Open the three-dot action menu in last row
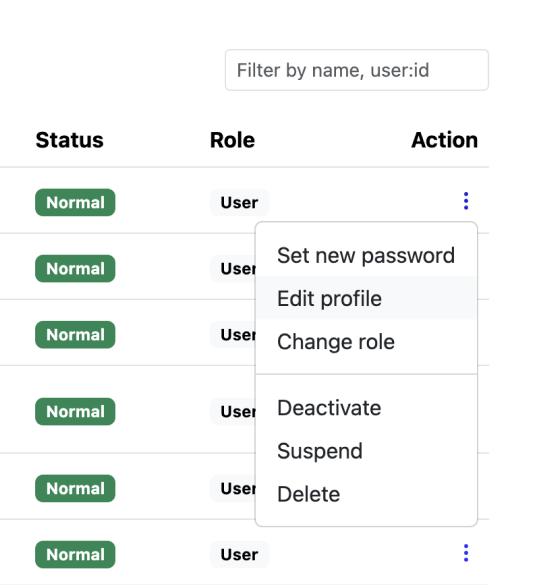The width and height of the screenshot is (539, 585). pos(466,553)
